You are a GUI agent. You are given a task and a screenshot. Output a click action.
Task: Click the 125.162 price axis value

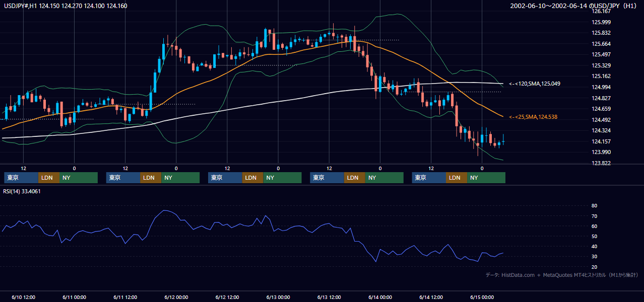click(x=601, y=77)
